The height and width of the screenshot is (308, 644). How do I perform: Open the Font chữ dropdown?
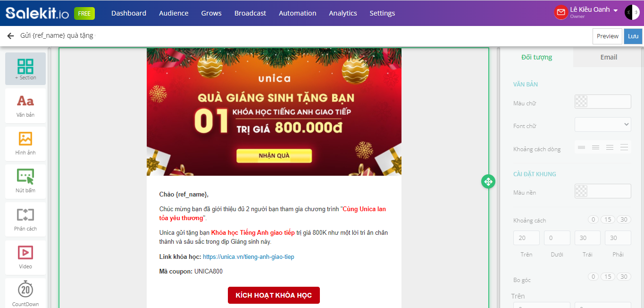pos(602,125)
